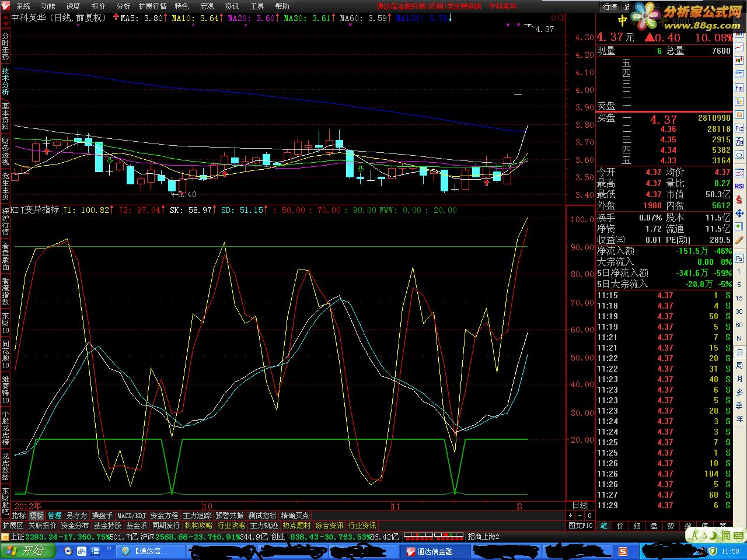Click the 招商上海2 server status text

click(x=484, y=537)
